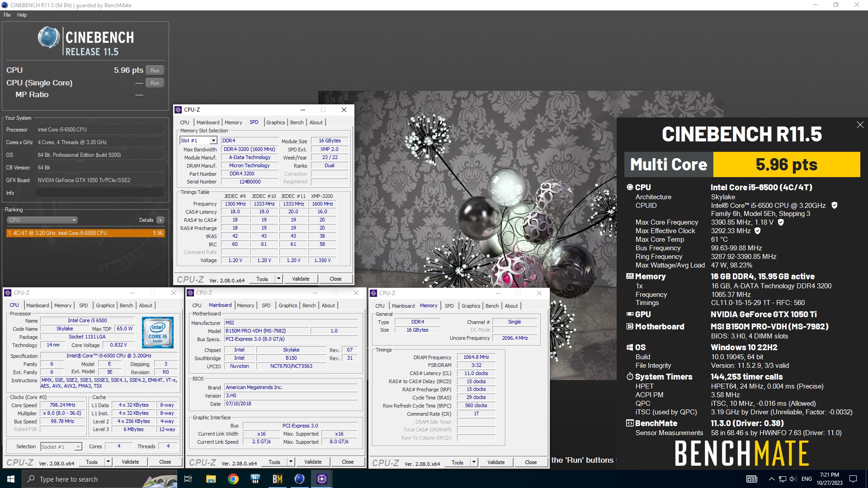868x488 pixels.
Task: Select the i5-6500 ranking entry bar
Action: (85, 233)
